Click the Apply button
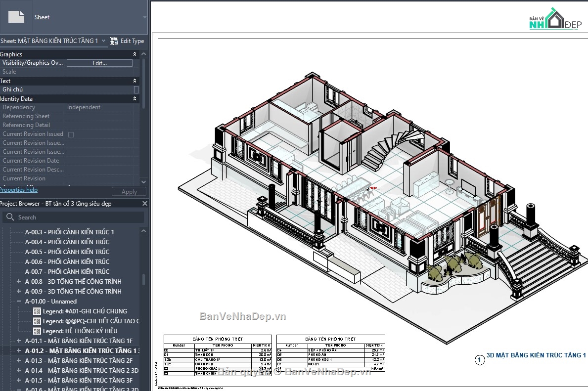 pyautogui.click(x=129, y=192)
